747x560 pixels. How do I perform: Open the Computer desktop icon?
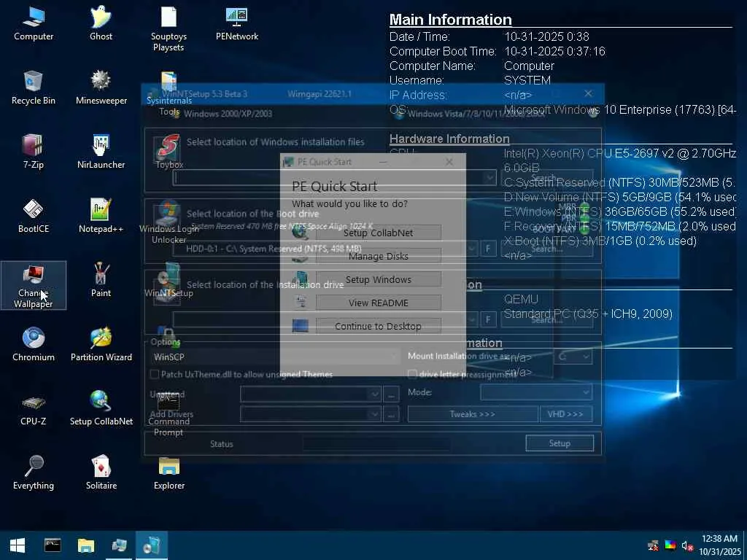(34, 24)
